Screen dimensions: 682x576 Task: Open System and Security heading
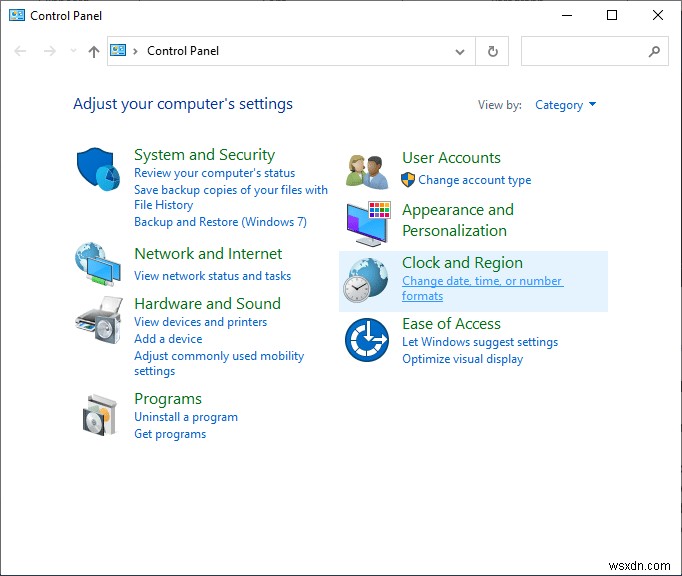[x=204, y=155]
